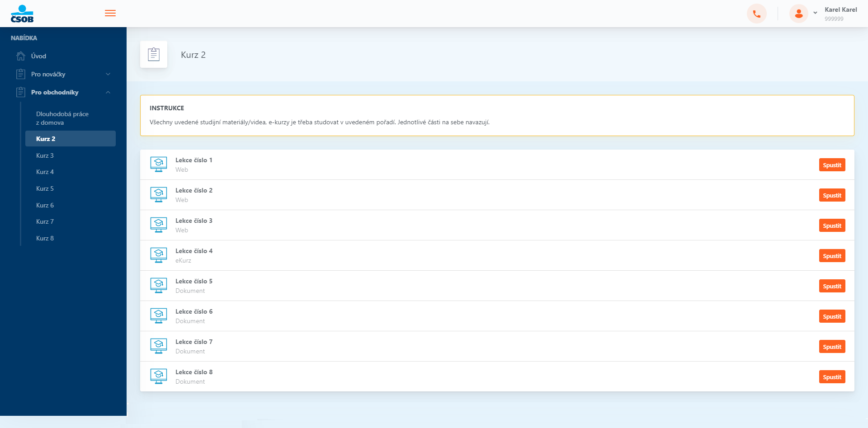
Task: Click the Lekce číslo 6 monitor icon
Action: 159,316
